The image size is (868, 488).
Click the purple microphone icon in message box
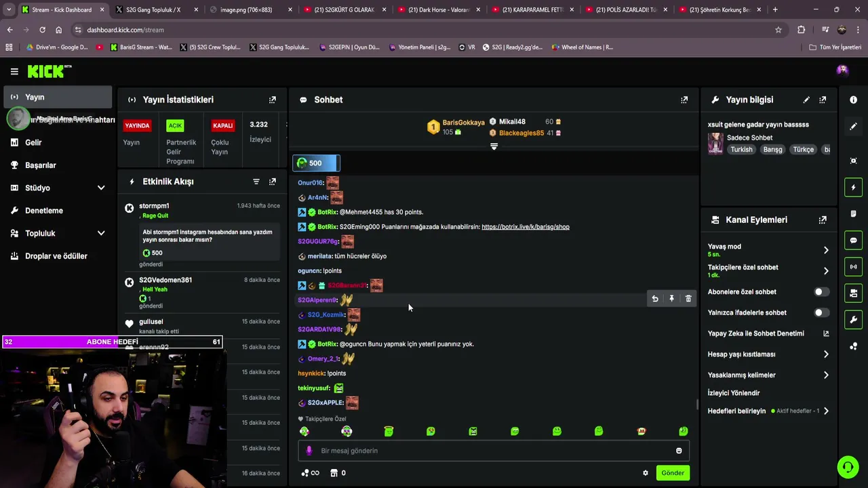309,451
